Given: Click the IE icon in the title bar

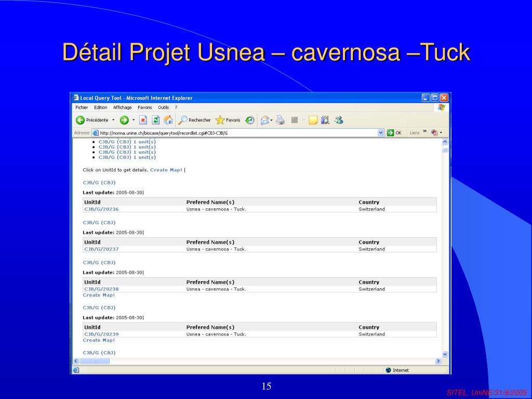Looking at the screenshot, I should pos(76,98).
